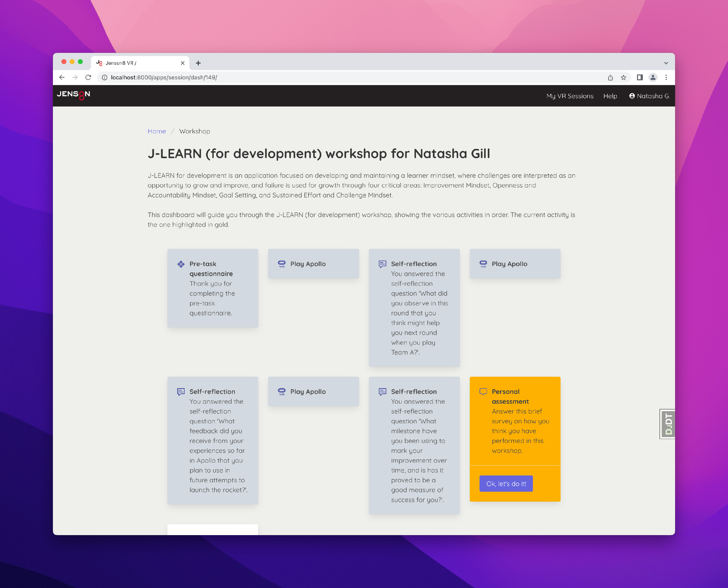728x588 pixels.
Task: Click the chat icon on 'What milestone' card
Action: [382, 392]
